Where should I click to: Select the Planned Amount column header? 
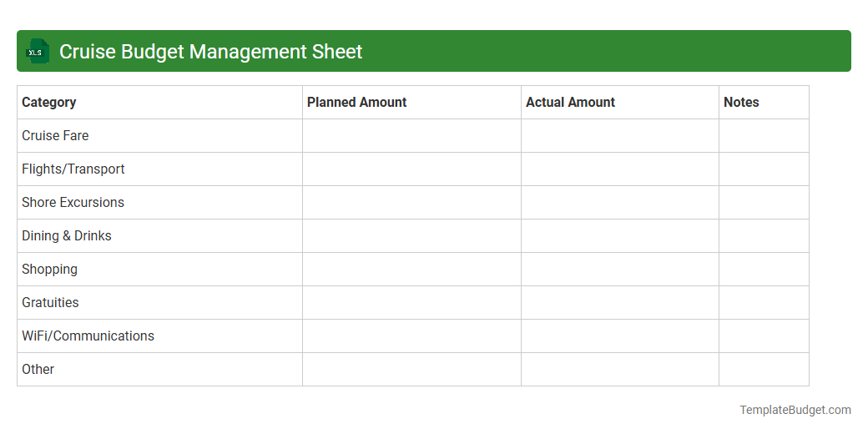click(x=411, y=103)
